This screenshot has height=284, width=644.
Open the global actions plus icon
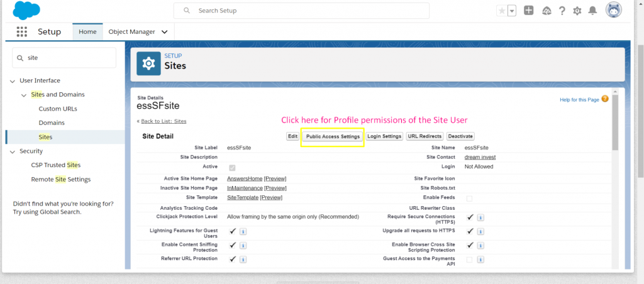(529, 11)
